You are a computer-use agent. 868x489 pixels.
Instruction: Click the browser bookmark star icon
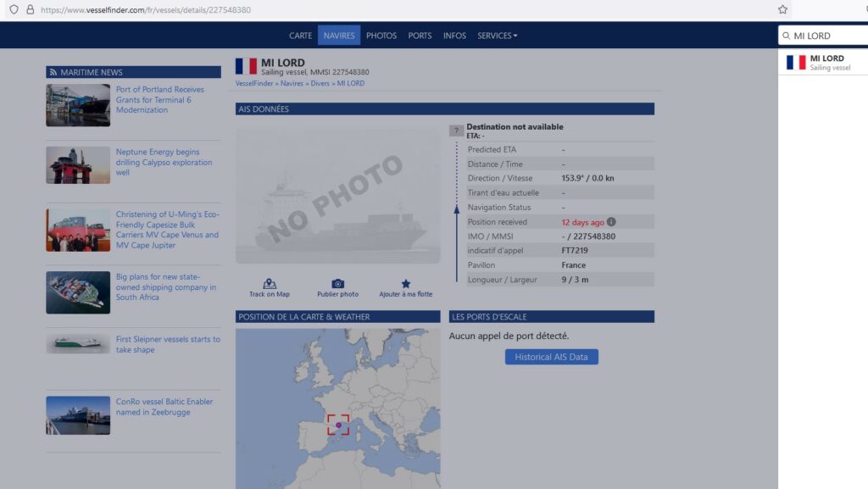pyautogui.click(x=782, y=9)
